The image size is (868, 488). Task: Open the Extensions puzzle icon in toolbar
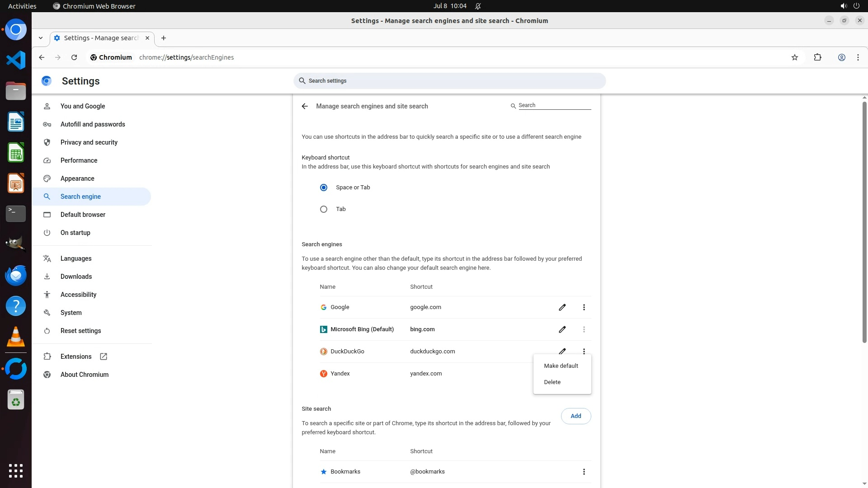(x=817, y=57)
